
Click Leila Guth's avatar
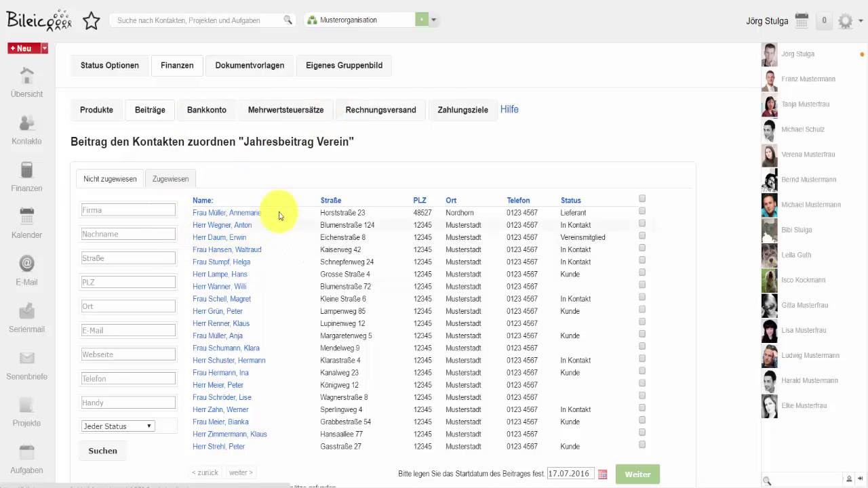[769, 255]
